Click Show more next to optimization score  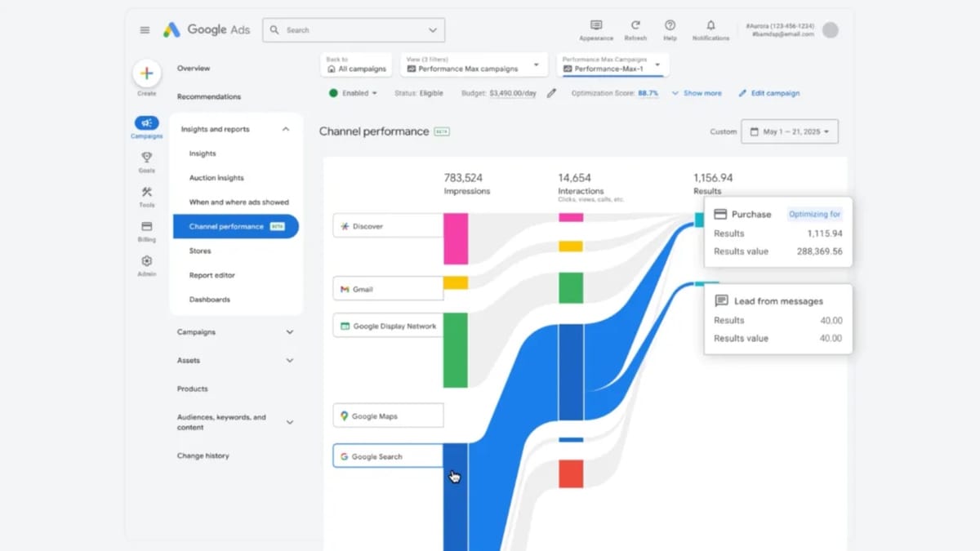(697, 93)
